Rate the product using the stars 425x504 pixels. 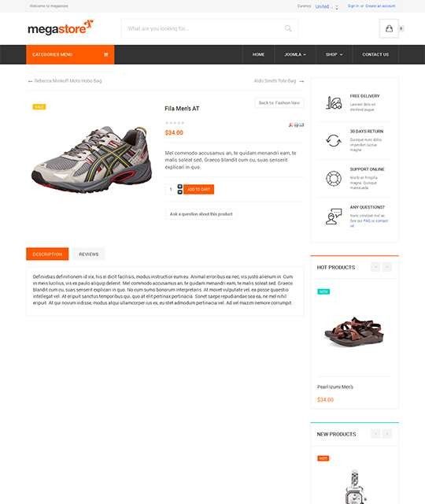pyautogui.click(x=175, y=123)
